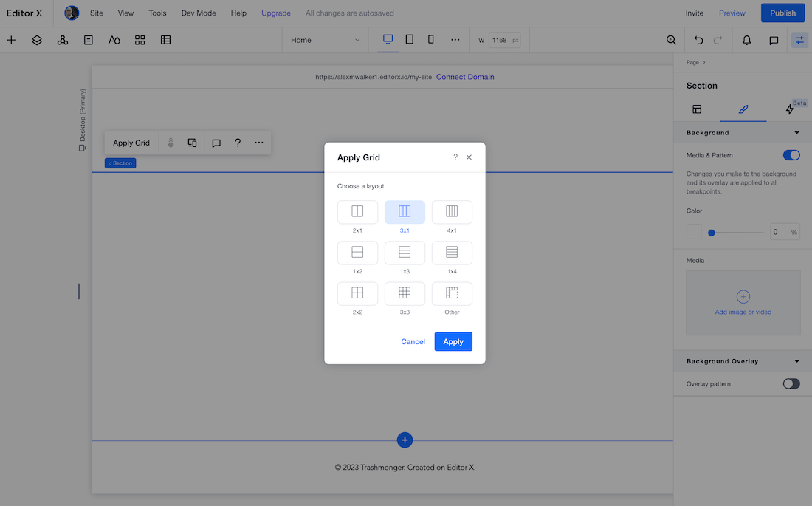Open the Pages icon in toolbar

[x=89, y=40]
